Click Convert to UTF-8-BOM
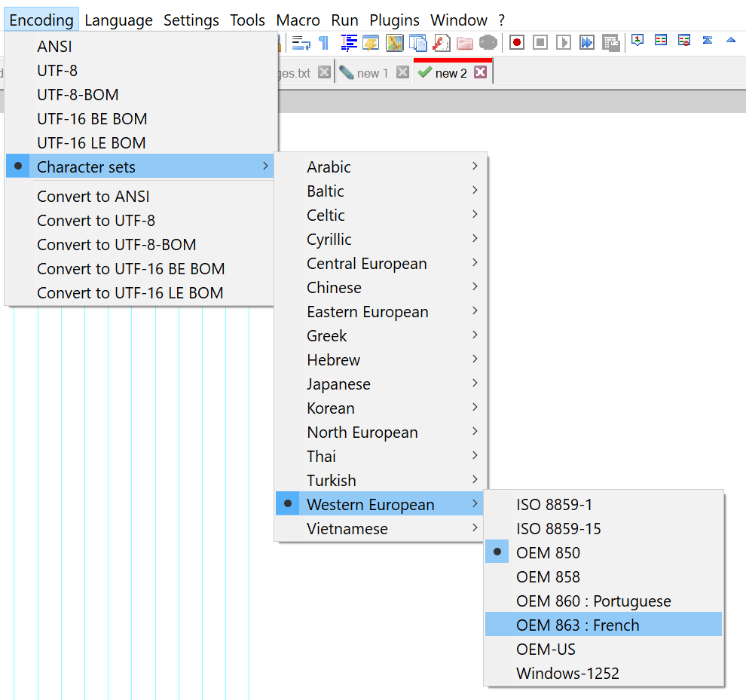The width and height of the screenshot is (746, 700). (x=141, y=245)
